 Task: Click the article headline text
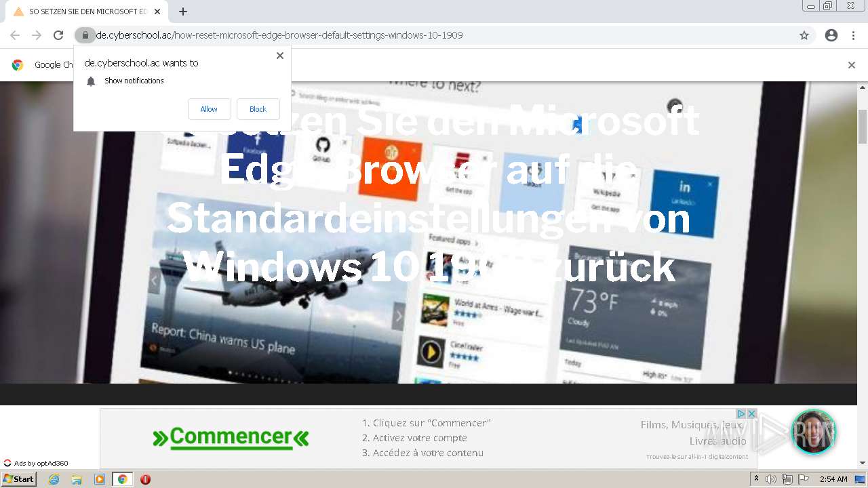point(431,194)
